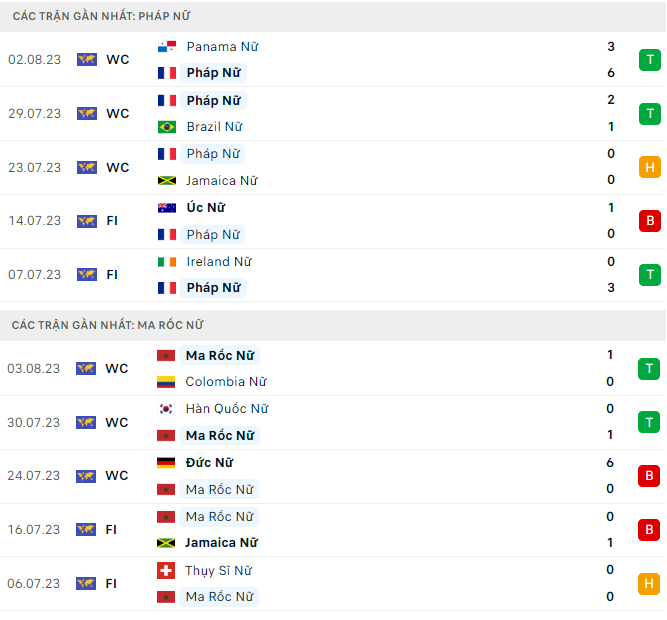Click the South Korea flag icon
The height and width of the screenshot is (620, 667).
[x=166, y=409]
